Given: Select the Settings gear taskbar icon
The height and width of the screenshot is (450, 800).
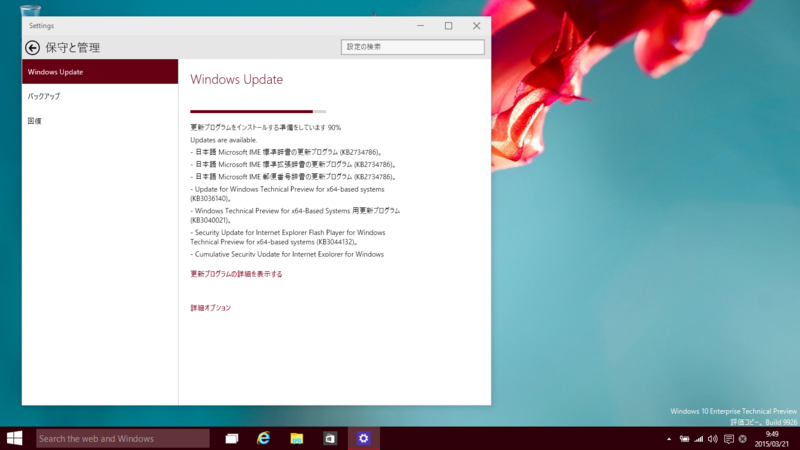Looking at the screenshot, I should (x=363, y=438).
